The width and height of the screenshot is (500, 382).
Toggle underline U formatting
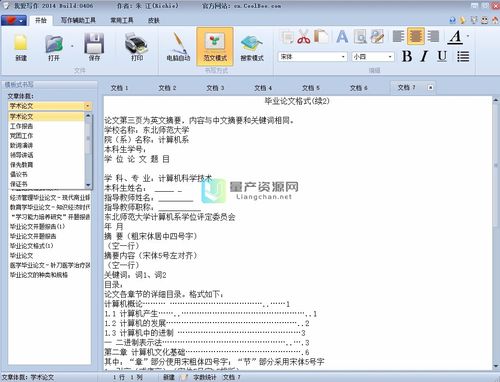442,56
